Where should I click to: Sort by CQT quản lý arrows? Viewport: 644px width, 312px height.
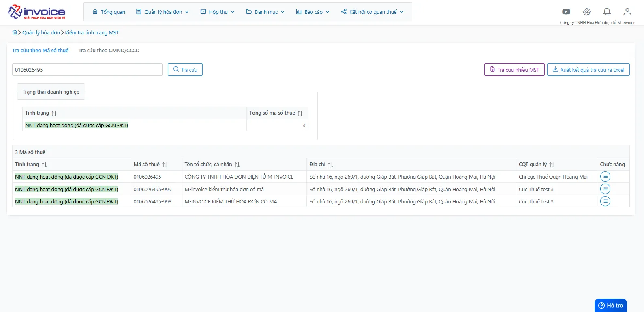coord(552,165)
